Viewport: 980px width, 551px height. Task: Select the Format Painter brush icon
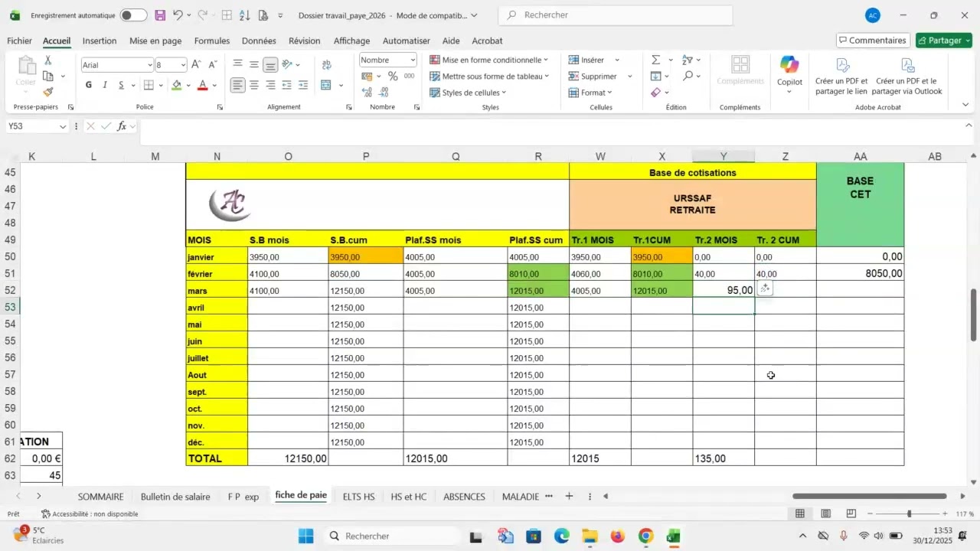[48, 92]
